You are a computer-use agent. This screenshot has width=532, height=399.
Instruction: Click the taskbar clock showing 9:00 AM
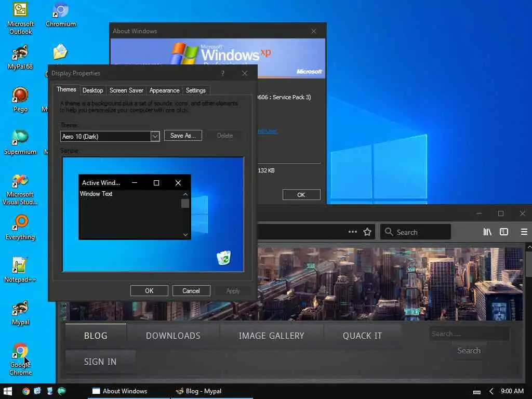512,391
